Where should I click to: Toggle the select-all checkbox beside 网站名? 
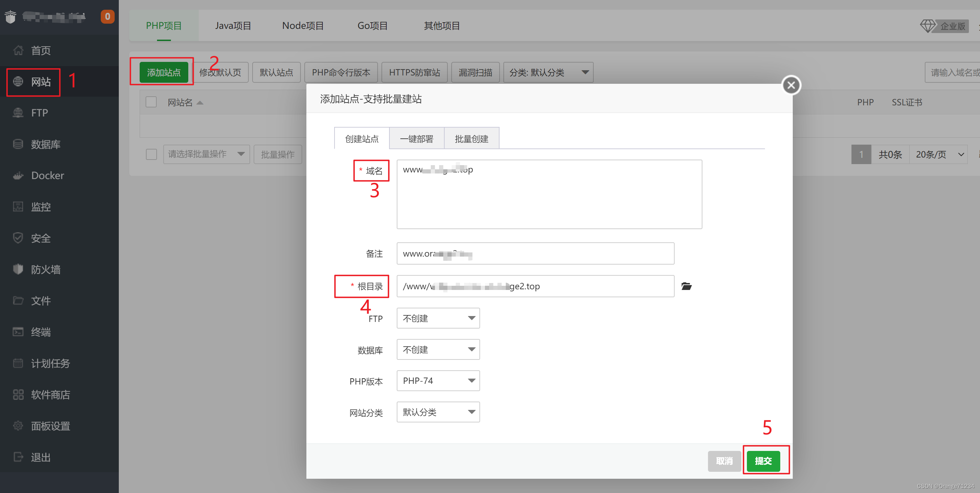tap(151, 102)
